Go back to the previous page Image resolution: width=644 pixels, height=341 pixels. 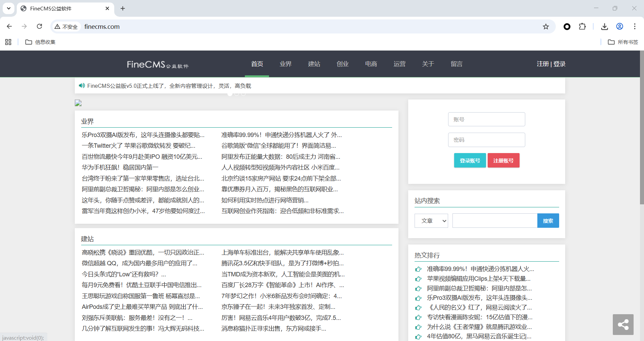click(x=9, y=26)
